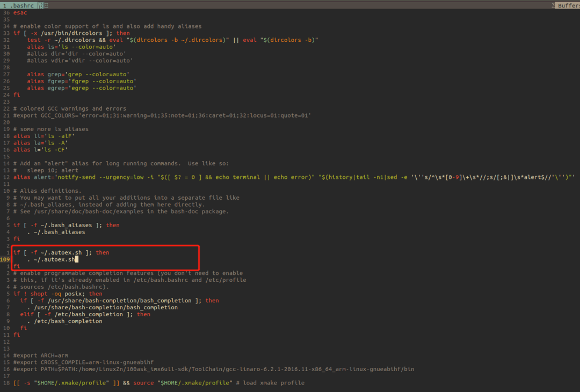Click the '# Alias definitions.' comment

pyautogui.click(x=47, y=191)
